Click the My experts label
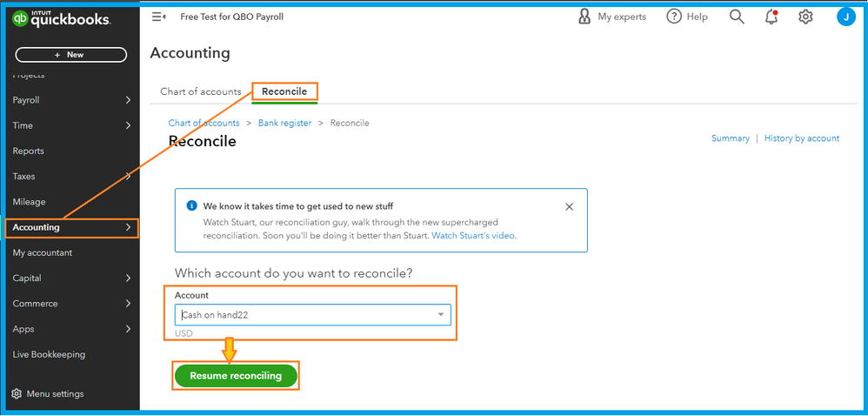 point(622,17)
